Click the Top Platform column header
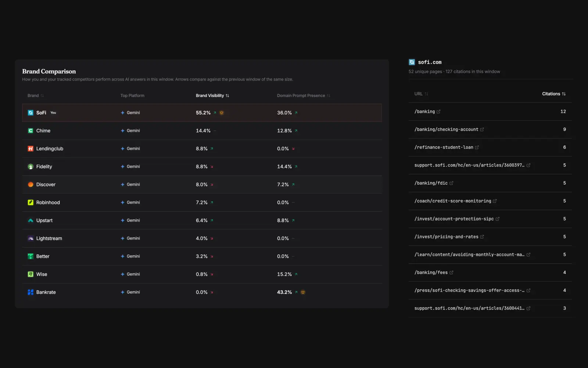 tap(132, 96)
